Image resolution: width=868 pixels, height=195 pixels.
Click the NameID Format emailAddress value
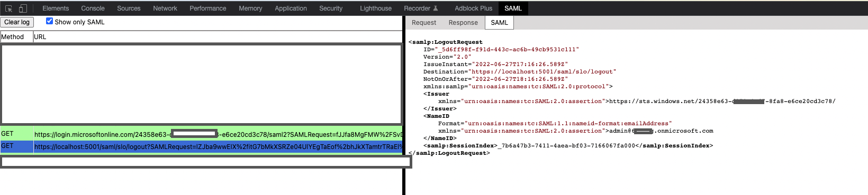[568, 124]
